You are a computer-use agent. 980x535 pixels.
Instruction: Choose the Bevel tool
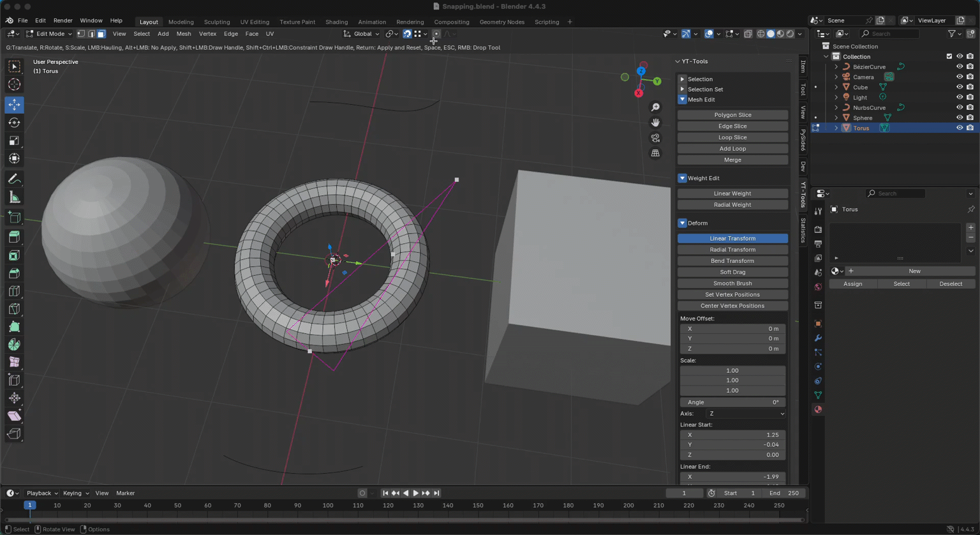14,273
